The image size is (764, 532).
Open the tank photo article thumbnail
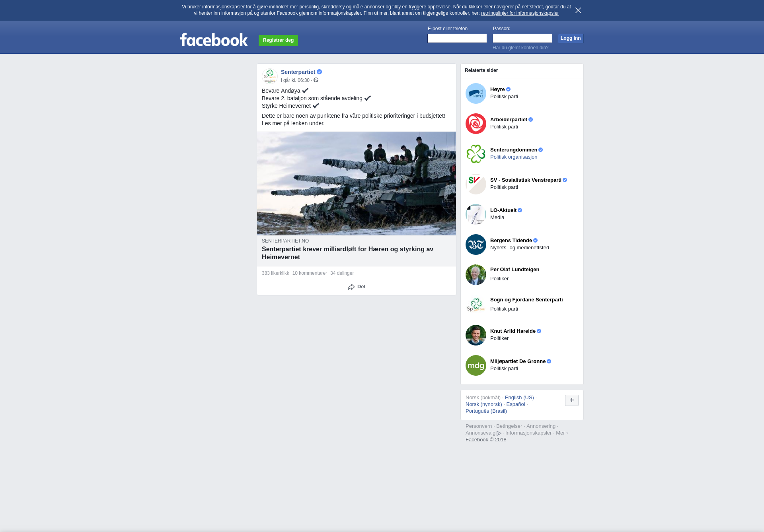point(357,184)
